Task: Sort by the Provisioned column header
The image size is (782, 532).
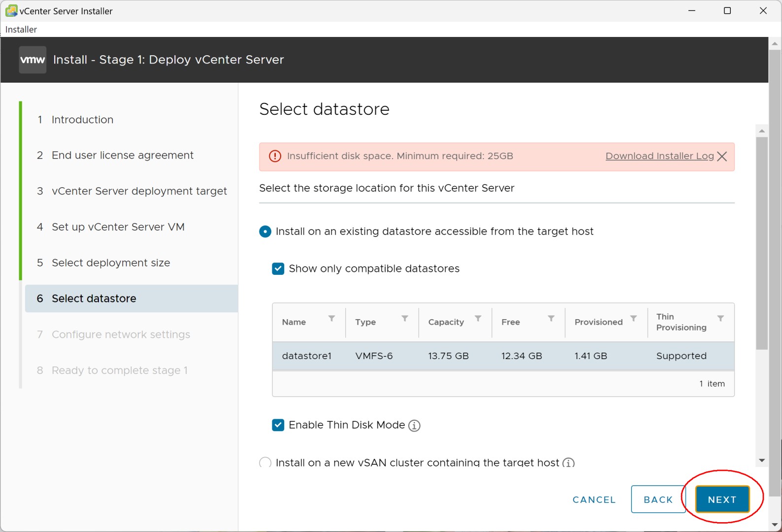Action: (598, 322)
